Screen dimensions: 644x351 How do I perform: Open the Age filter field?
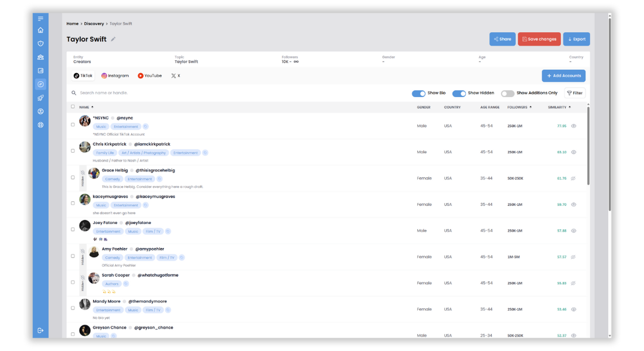tap(482, 60)
